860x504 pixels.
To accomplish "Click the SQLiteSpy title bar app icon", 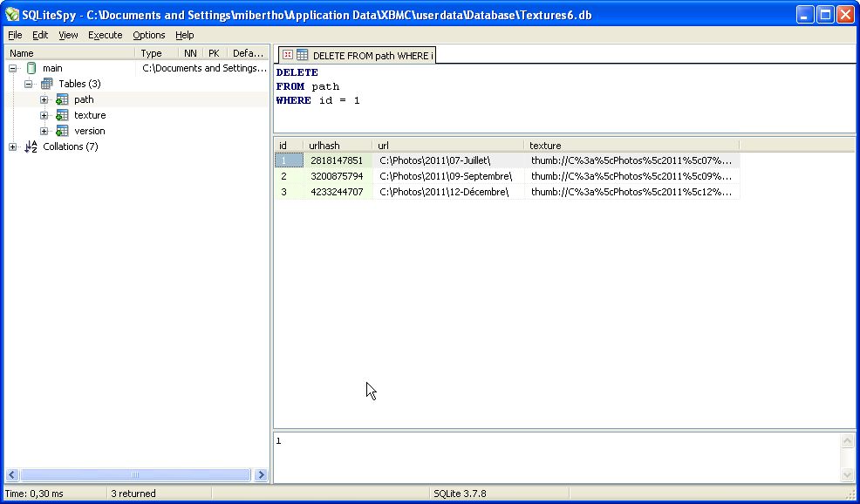I will 12,15.
